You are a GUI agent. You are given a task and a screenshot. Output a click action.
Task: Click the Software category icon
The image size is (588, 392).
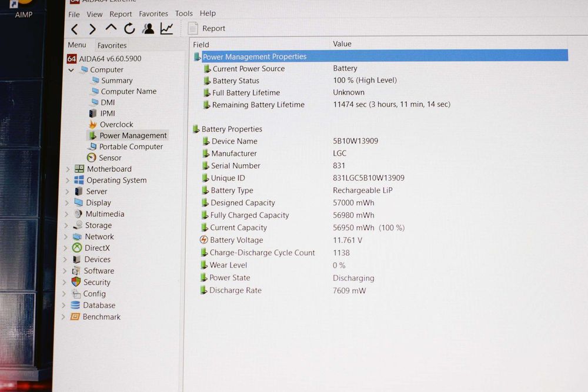(x=76, y=270)
